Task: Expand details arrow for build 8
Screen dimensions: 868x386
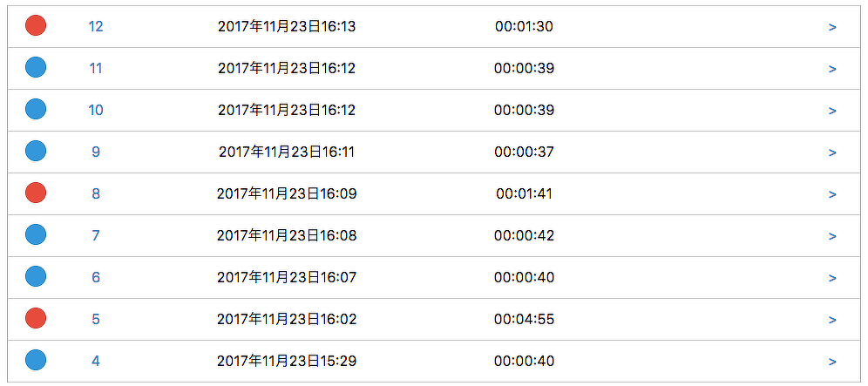Action: pyautogui.click(x=832, y=194)
